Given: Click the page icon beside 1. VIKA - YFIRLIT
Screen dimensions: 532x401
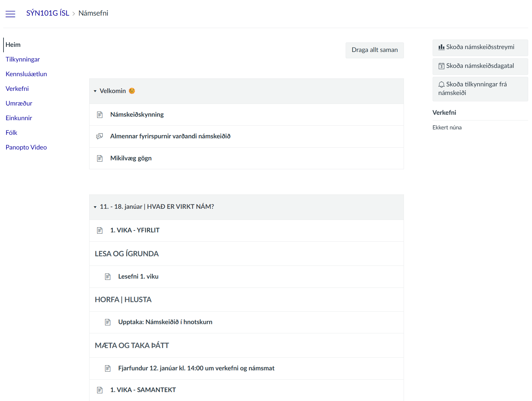Looking at the screenshot, I should point(100,230).
